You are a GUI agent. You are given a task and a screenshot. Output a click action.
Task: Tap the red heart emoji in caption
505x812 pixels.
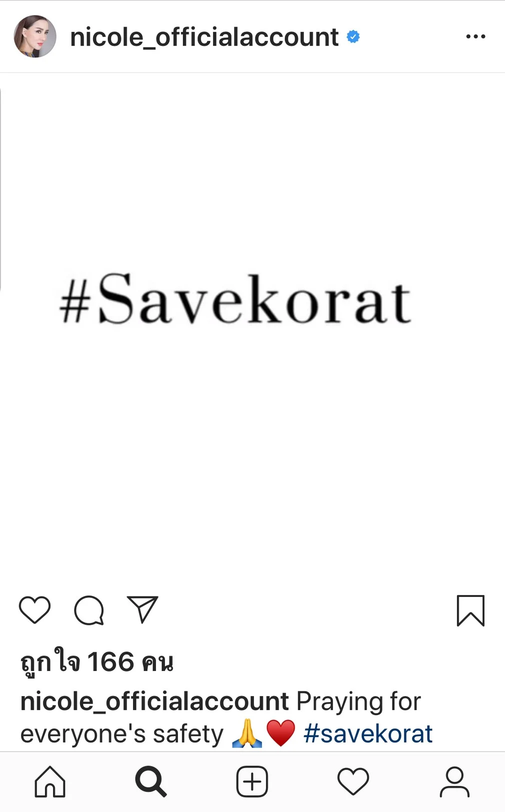(x=280, y=733)
